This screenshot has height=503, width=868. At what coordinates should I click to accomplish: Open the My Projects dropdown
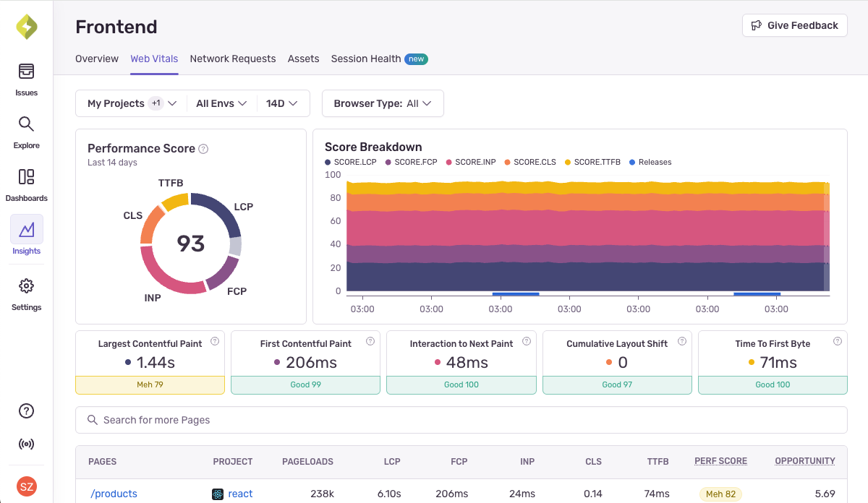(x=130, y=103)
